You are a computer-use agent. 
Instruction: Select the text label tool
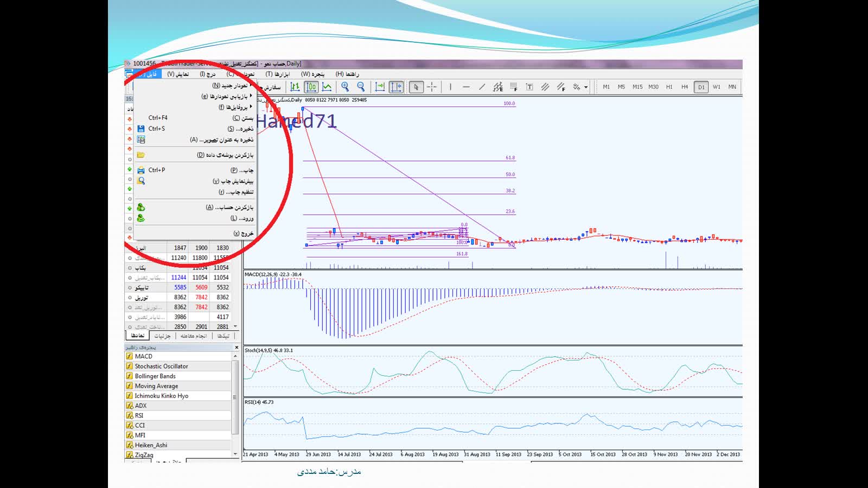point(529,87)
